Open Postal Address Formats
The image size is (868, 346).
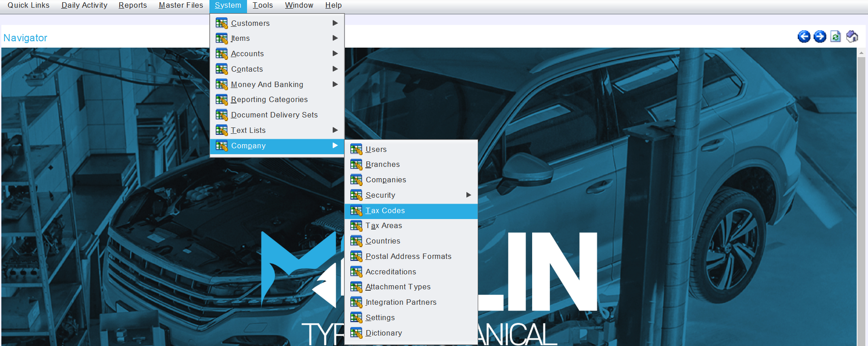pyautogui.click(x=411, y=256)
